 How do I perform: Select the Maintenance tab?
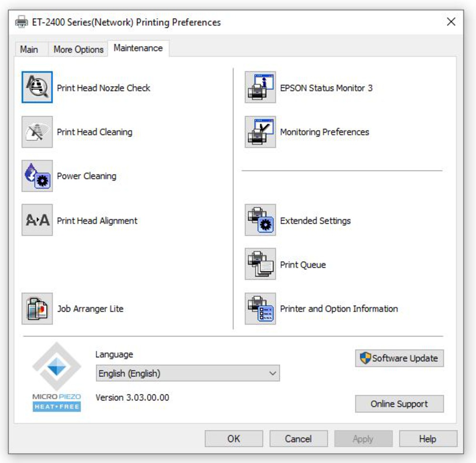click(x=138, y=48)
